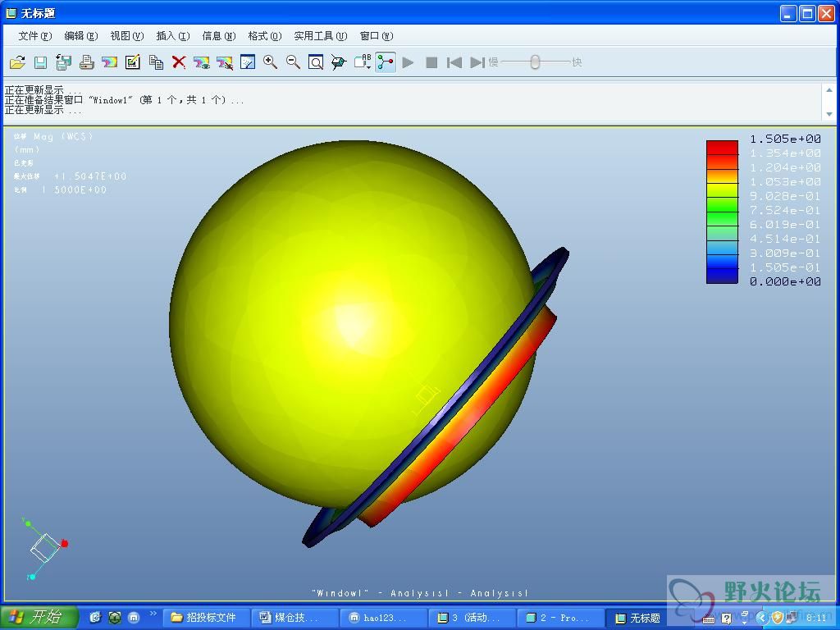Click the red band of the color legend
This screenshot has width=840, height=630.
tap(722, 148)
